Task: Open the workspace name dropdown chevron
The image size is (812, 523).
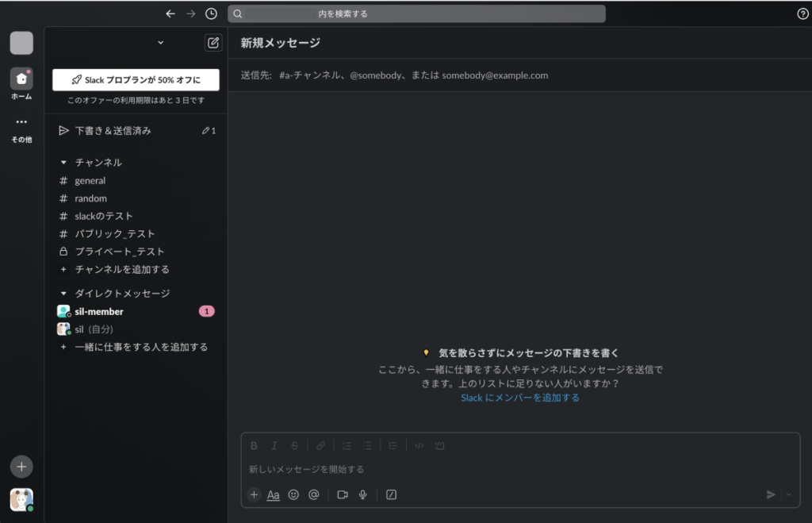Action: point(161,43)
